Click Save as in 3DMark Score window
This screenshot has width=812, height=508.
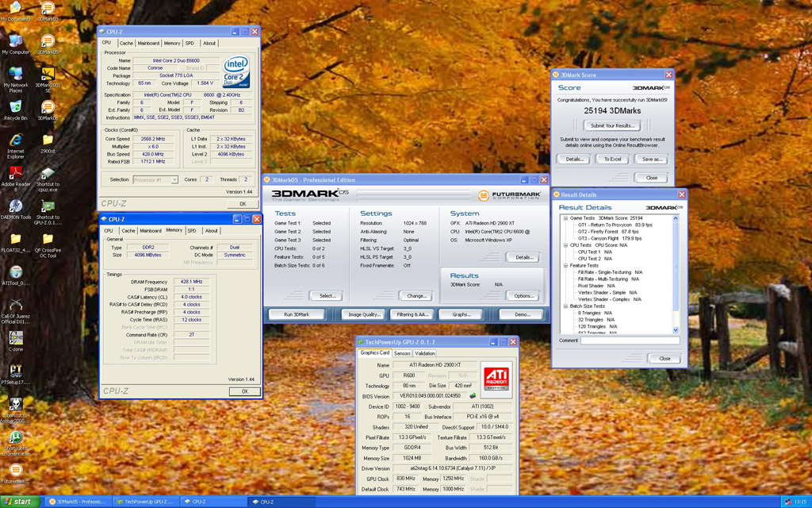pyautogui.click(x=652, y=159)
